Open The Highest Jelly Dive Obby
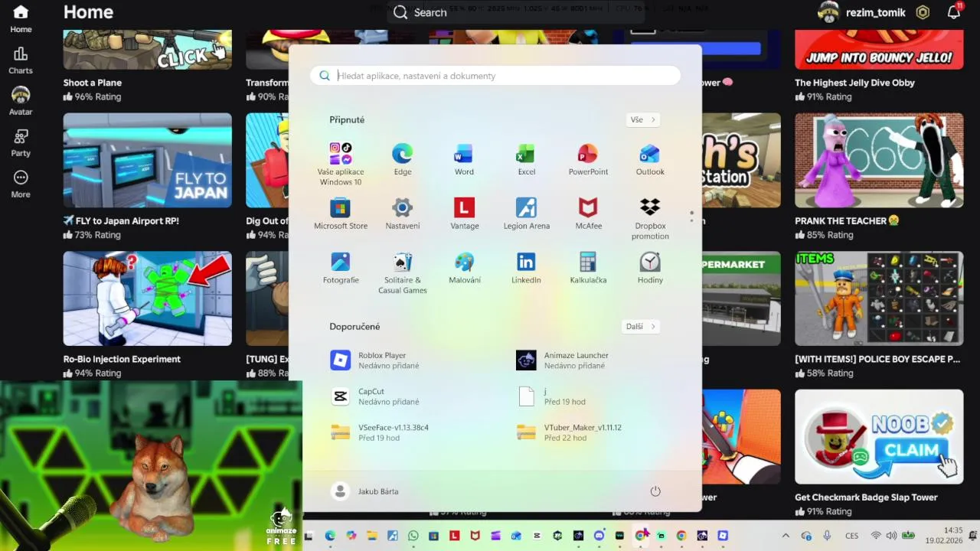The height and width of the screenshot is (551, 980). pos(879,50)
